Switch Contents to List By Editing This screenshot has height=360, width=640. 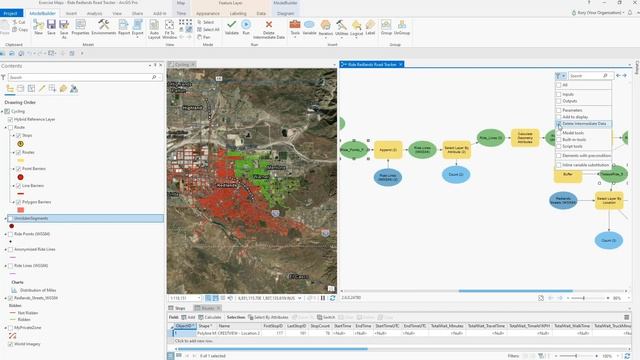(42, 89)
